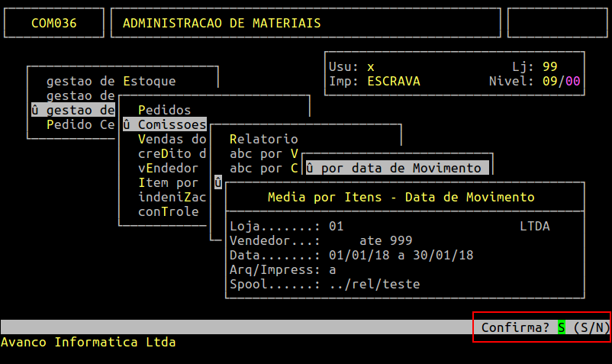Click the Loja field value 01
Image resolution: width=612 pixels, height=364 pixels.
pyautogui.click(x=336, y=227)
